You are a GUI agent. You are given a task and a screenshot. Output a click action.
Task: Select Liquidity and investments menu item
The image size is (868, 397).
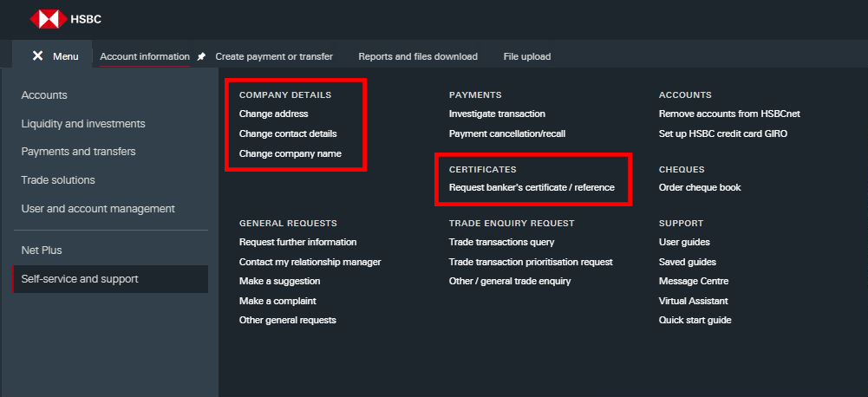83,123
